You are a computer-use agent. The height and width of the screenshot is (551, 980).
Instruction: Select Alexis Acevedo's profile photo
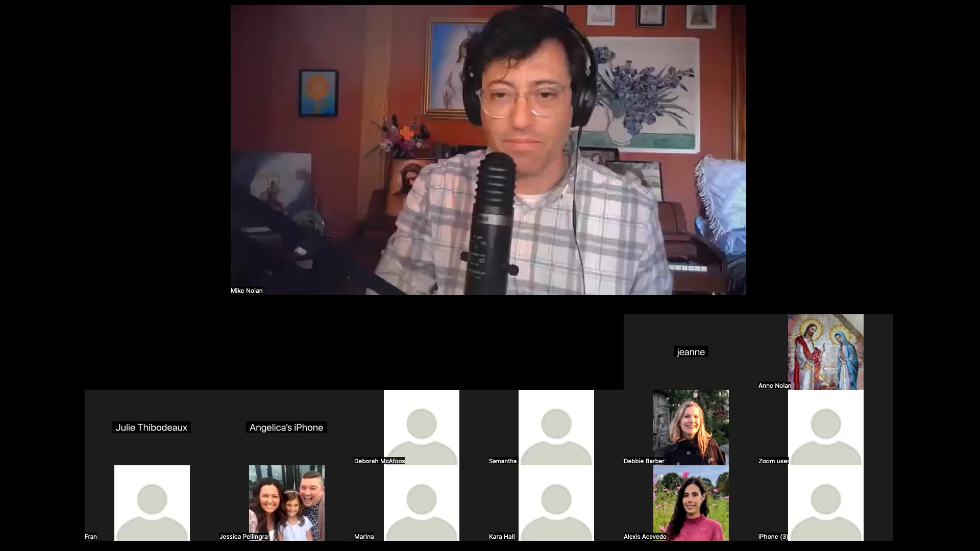point(691,503)
